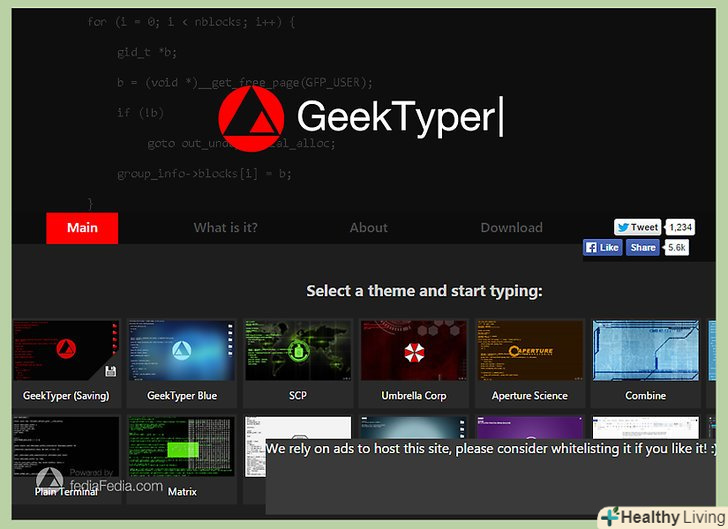This screenshot has height=529, width=728.
Task: Switch to the About tab
Action: point(369,228)
